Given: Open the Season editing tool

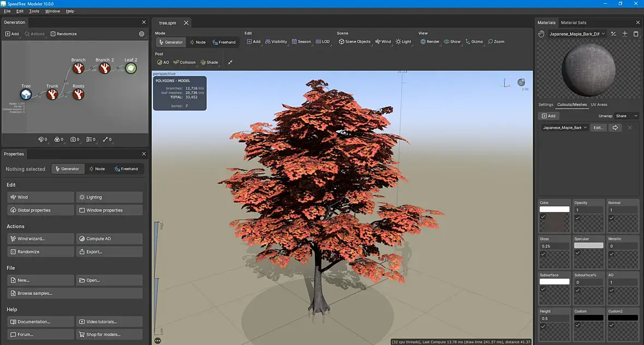Looking at the screenshot, I should (301, 41).
